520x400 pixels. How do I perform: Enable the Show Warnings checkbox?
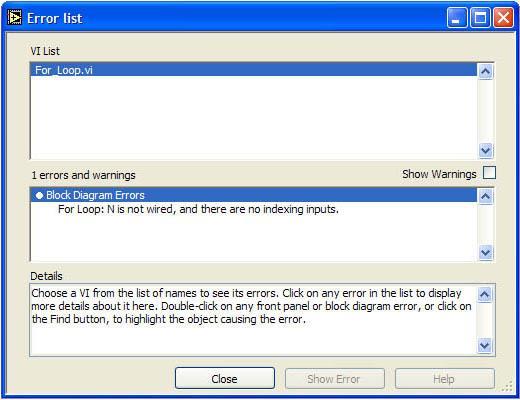pyautogui.click(x=489, y=173)
